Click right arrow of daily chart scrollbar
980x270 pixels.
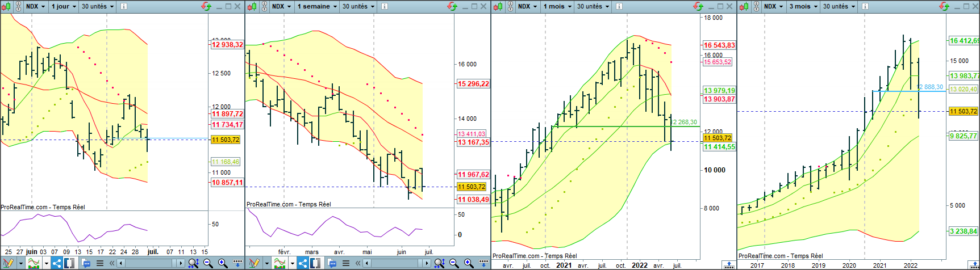[181, 263]
